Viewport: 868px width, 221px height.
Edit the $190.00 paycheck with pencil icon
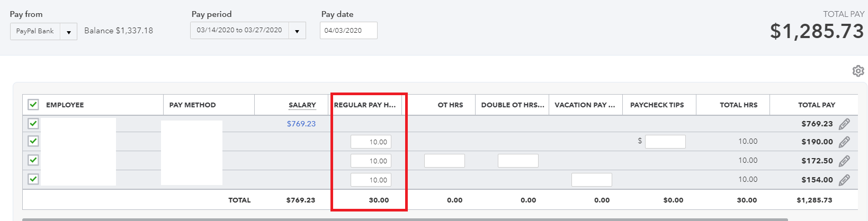[844, 142]
